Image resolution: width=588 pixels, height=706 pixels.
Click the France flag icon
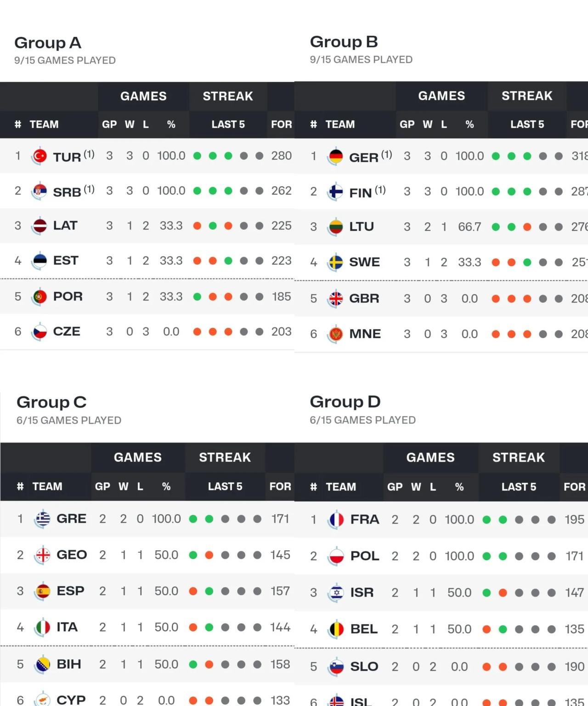point(336,520)
